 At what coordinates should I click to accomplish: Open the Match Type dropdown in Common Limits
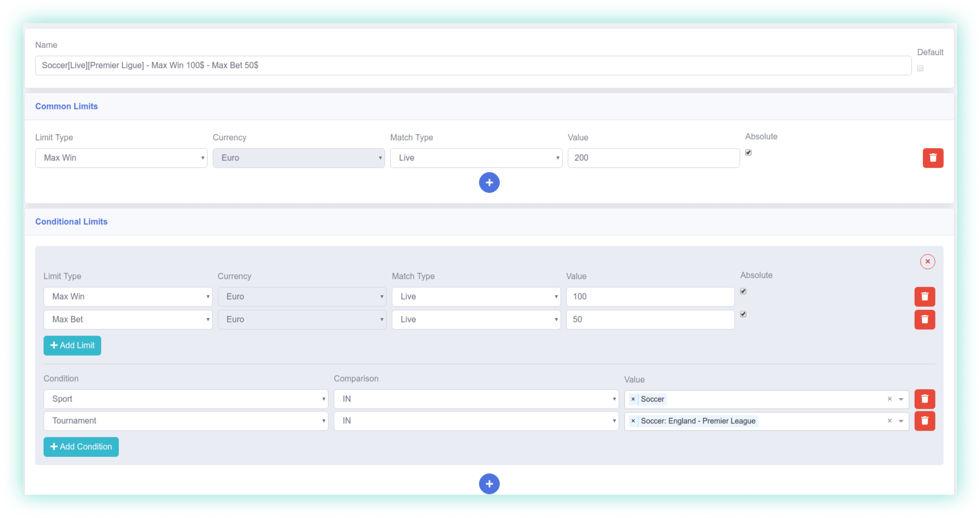pyautogui.click(x=476, y=158)
